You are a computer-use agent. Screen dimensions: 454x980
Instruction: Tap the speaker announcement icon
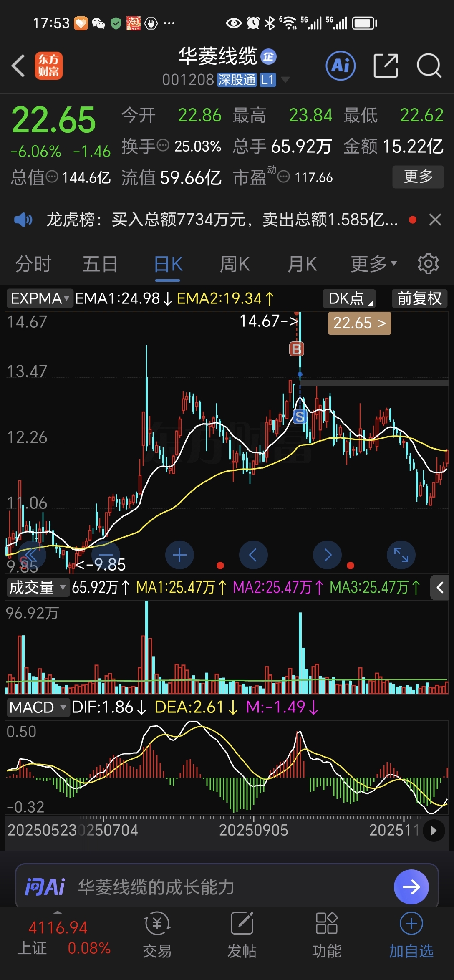(x=23, y=220)
